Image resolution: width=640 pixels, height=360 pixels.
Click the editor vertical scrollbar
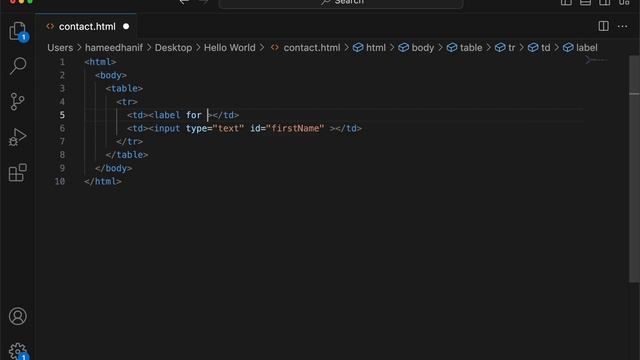[x=634, y=168]
